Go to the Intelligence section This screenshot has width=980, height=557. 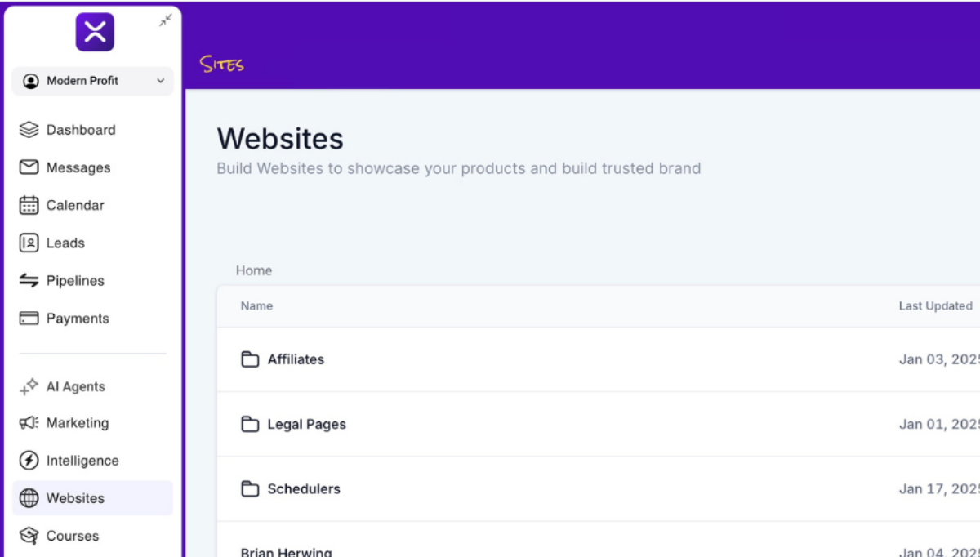point(82,461)
